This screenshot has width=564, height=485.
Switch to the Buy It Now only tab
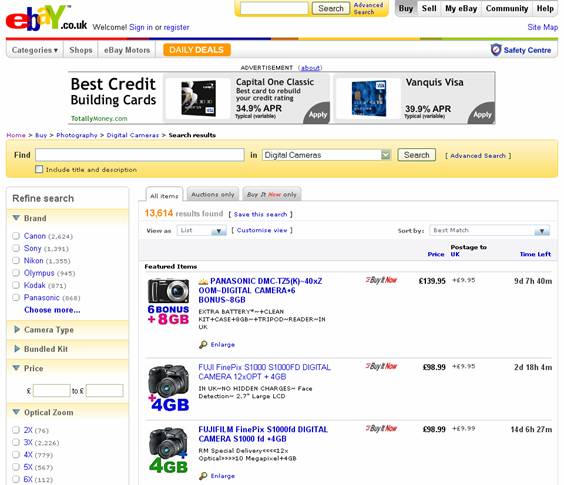272,194
